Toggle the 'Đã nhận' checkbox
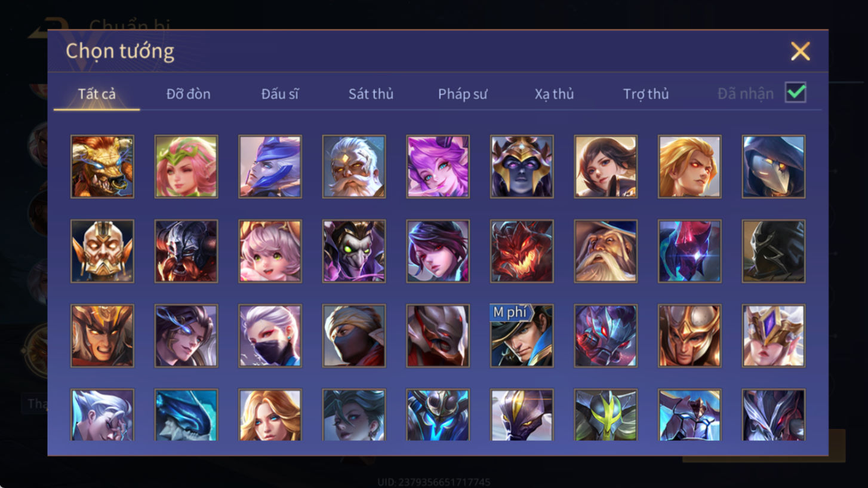This screenshot has height=488, width=868. point(796,93)
